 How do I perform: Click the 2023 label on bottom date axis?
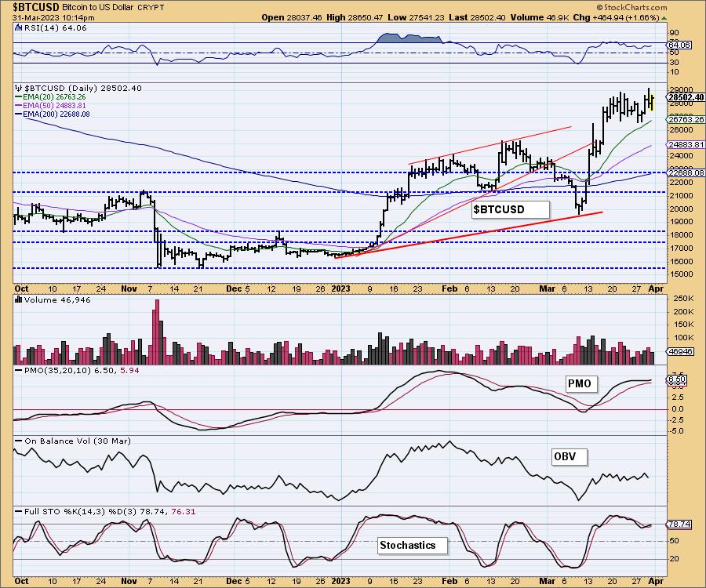(341, 581)
